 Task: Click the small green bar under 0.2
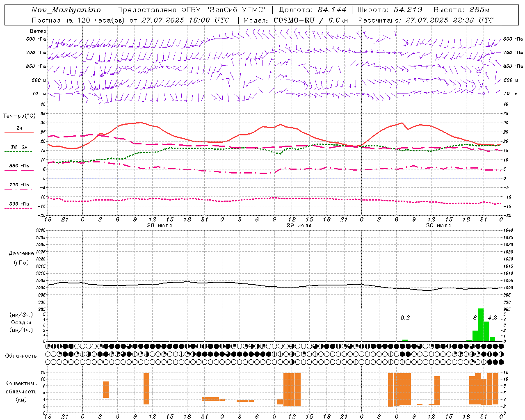click(405, 340)
